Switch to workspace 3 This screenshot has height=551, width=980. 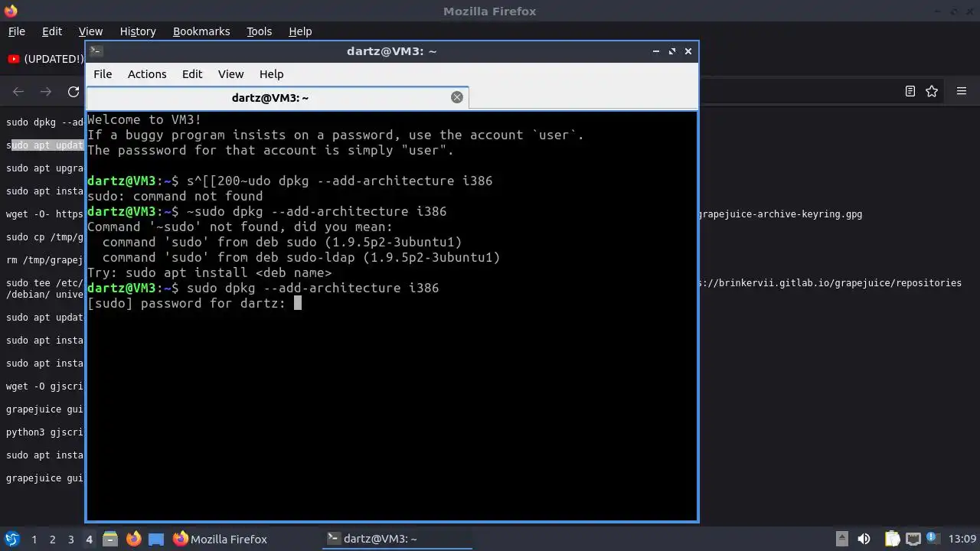[70, 540]
